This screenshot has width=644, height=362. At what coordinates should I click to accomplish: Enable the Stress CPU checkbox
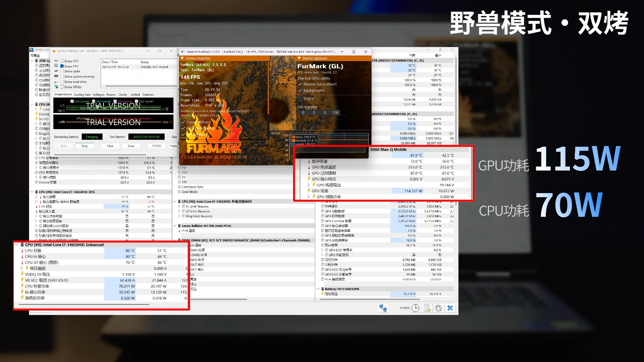coord(62,61)
